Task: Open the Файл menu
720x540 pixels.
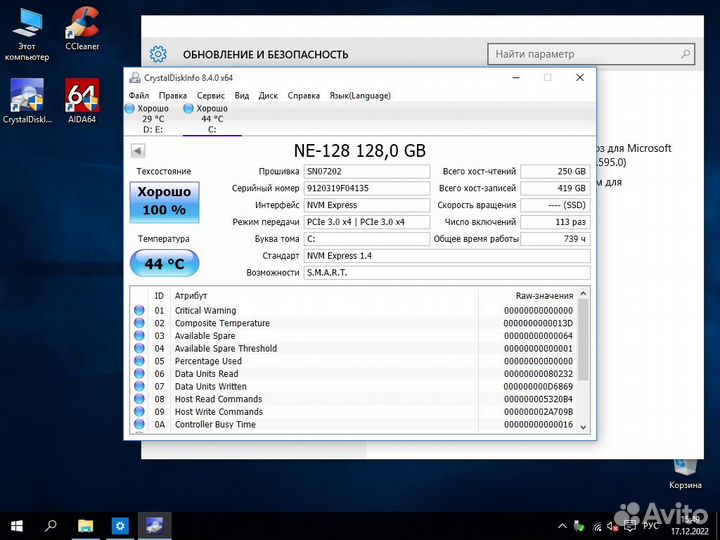Action: [x=138, y=95]
